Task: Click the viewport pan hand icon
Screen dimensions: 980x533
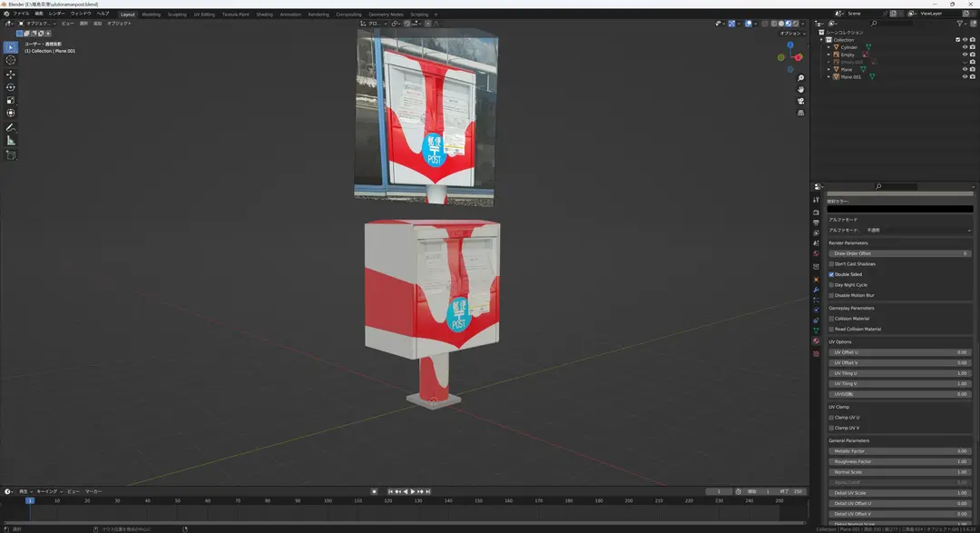Action: (x=800, y=90)
